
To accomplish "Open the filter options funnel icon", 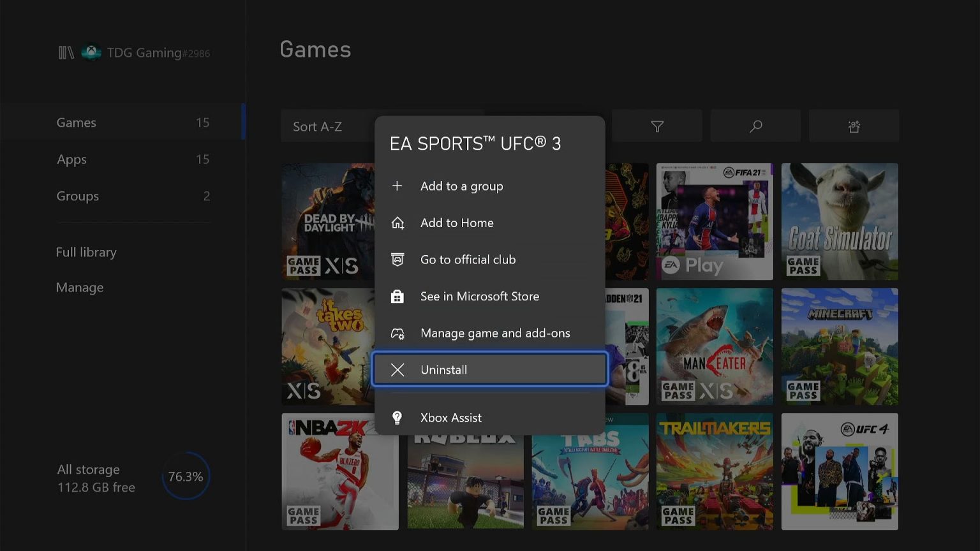I will tap(657, 126).
